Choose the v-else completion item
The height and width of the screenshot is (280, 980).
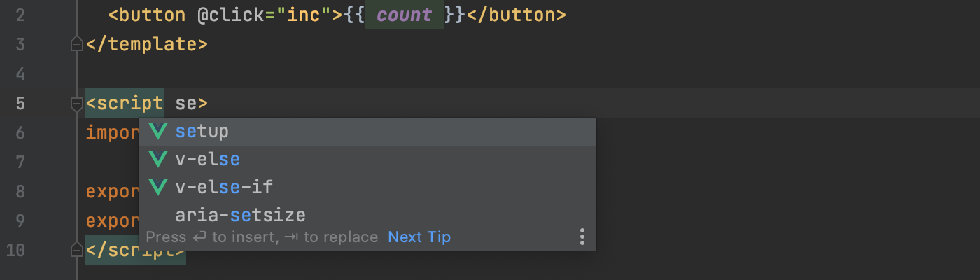[x=367, y=160]
